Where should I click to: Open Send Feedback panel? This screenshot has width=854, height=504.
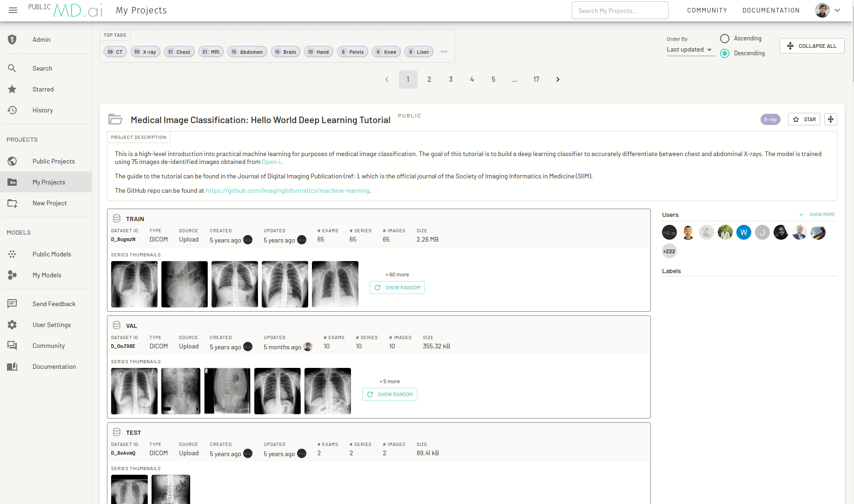tap(12, 303)
